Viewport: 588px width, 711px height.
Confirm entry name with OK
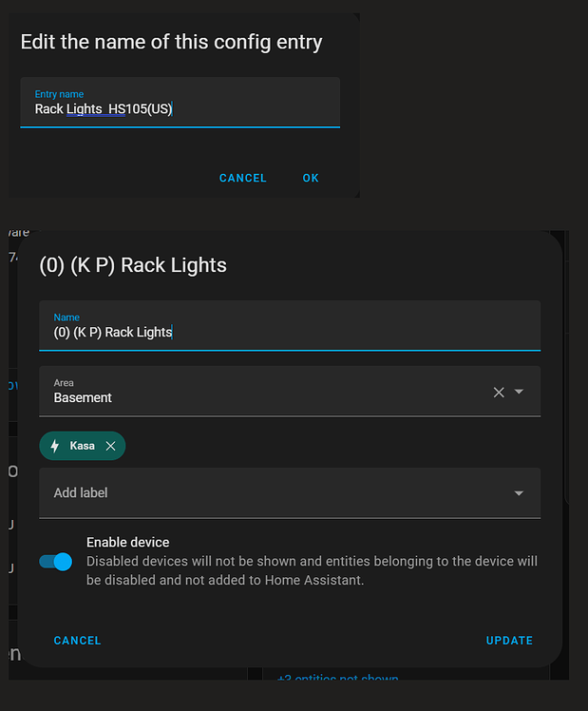pyautogui.click(x=311, y=178)
